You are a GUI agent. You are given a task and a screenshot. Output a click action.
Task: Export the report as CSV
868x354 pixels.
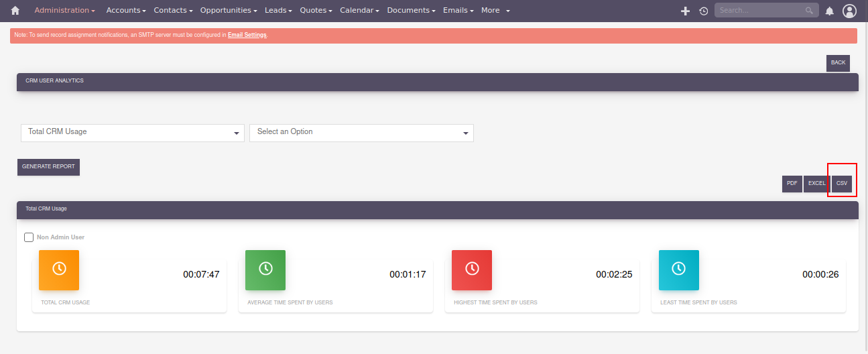[x=842, y=184]
